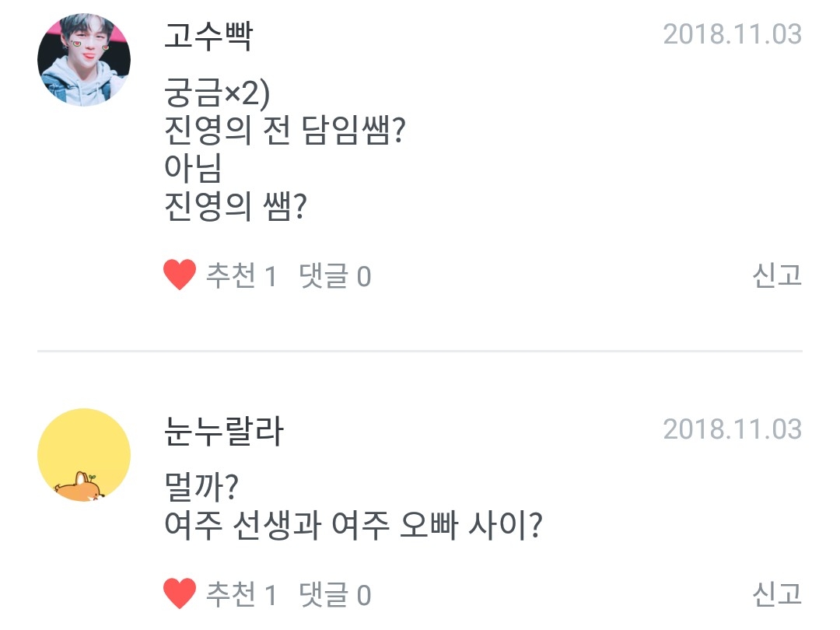Image resolution: width=840 pixels, height=630 pixels.
Task: Open 고수빡's profile picture
Action: (84, 60)
